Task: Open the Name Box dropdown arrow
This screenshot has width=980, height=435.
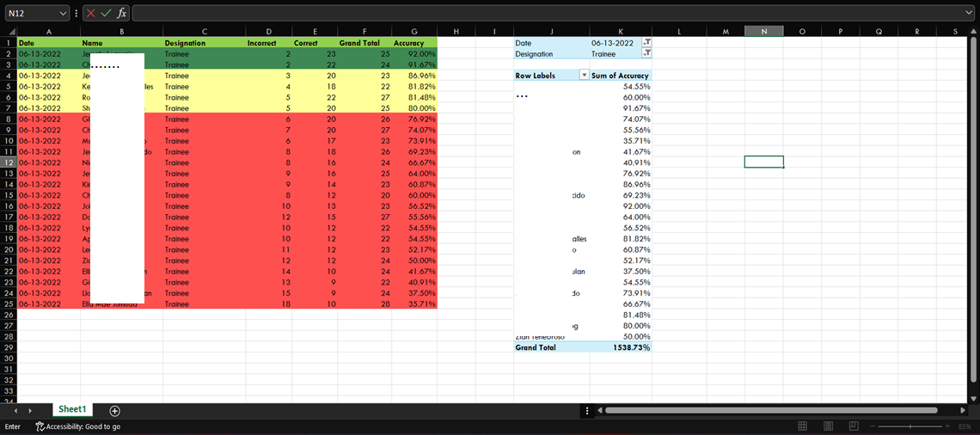Action: coord(63,13)
